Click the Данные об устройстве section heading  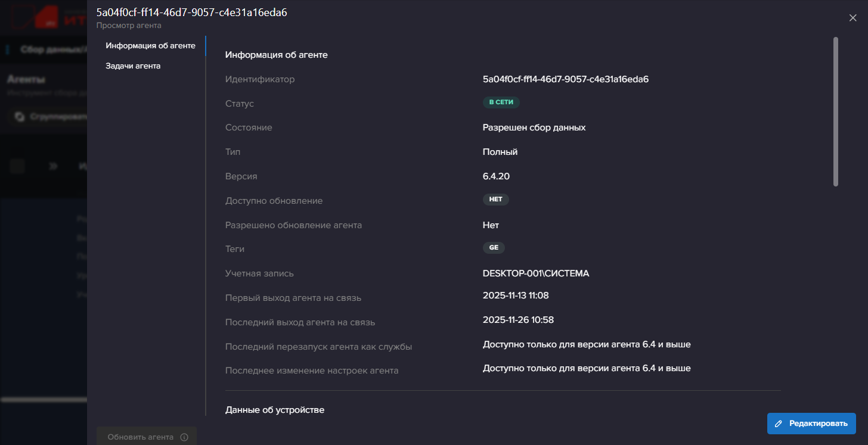tap(275, 410)
